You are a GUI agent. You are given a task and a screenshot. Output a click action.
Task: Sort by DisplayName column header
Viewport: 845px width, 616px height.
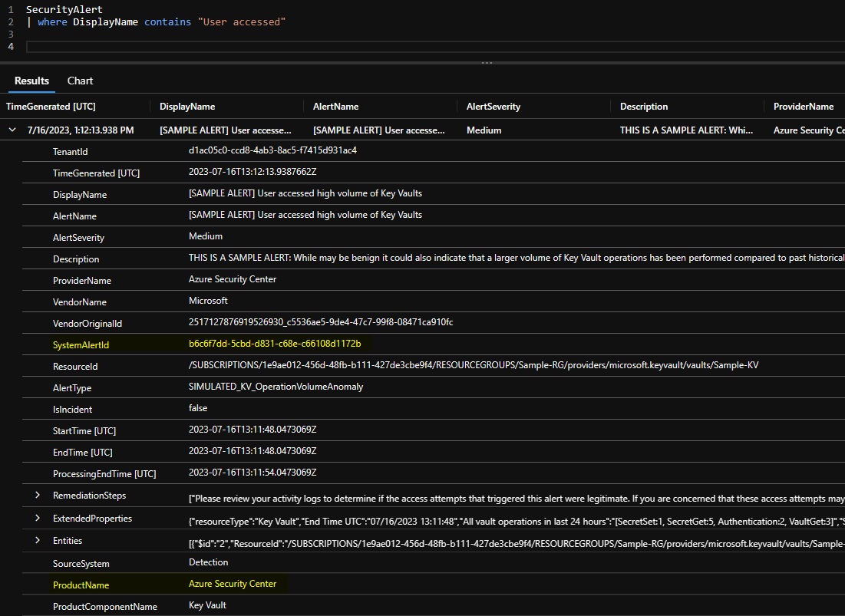[187, 107]
